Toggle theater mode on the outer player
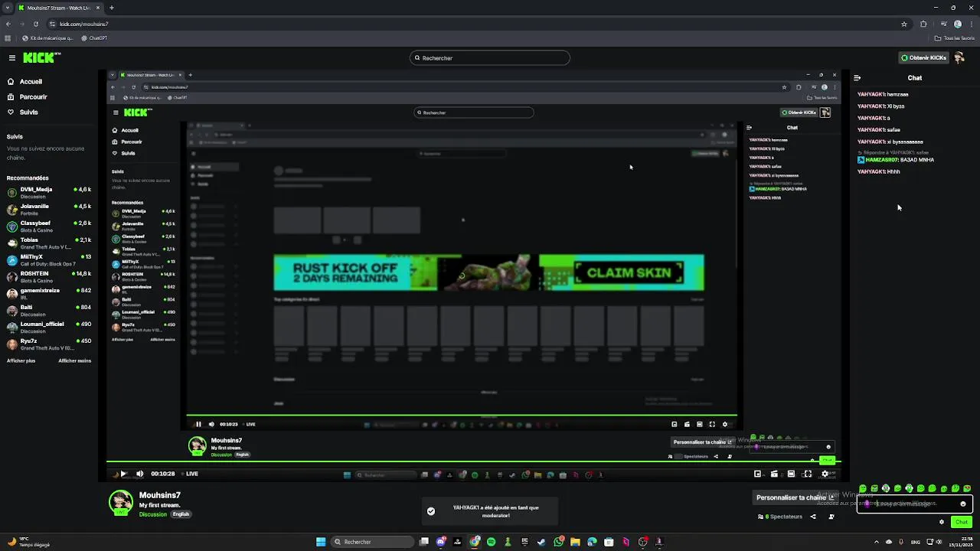The height and width of the screenshot is (551, 980). pyautogui.click(x=791, y=474)
